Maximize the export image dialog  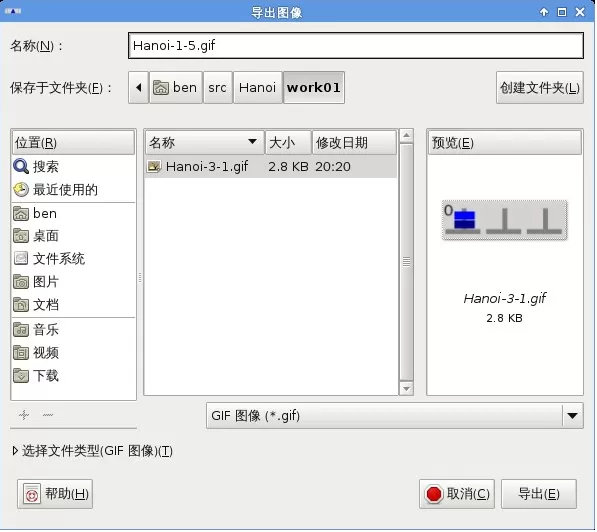point(562,12)
